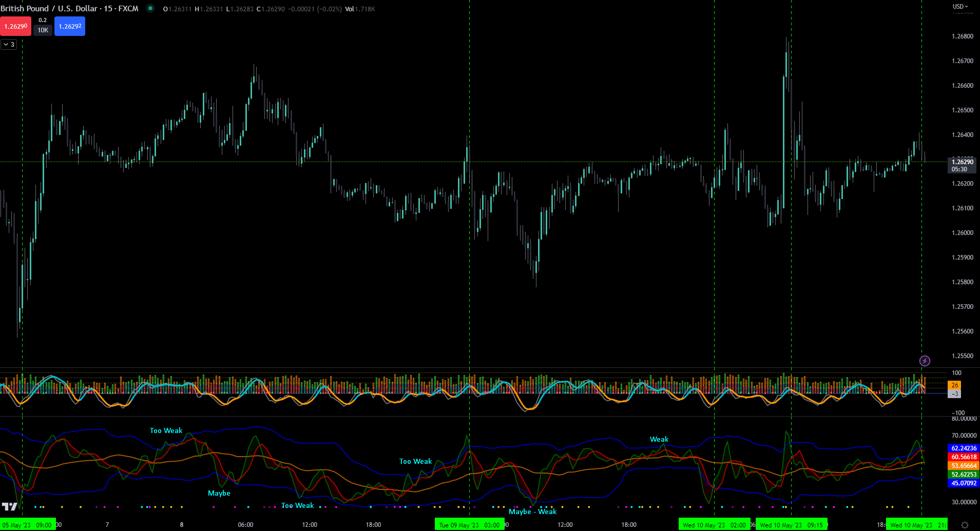Image resolution: width=980 pixels, height=531 pixels.
Task: Click the purple lightning bolt icon
Action: (925, 361)
